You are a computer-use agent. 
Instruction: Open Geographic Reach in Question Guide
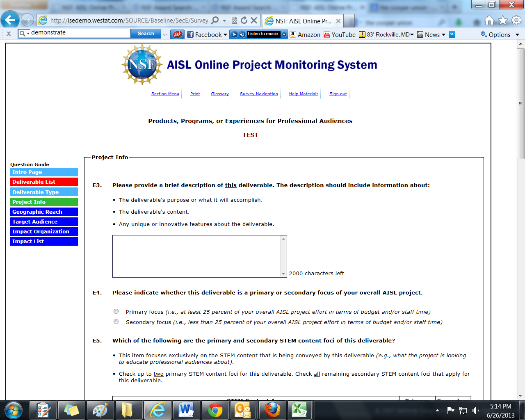tap(44, 212)
